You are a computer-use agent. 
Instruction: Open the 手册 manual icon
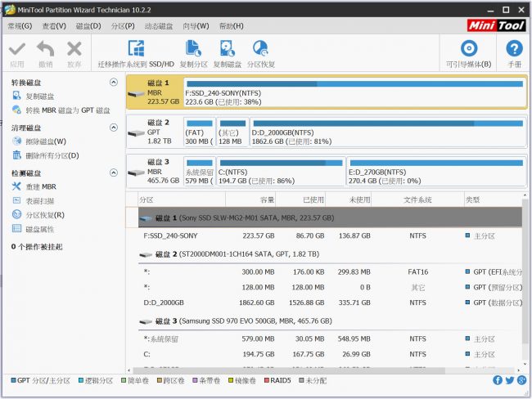click(514, 51)
